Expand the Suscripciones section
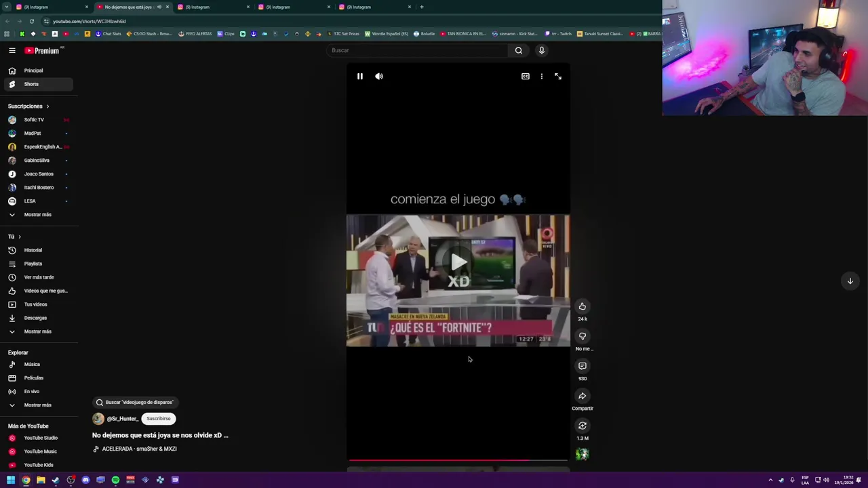Viewport: 868px width, 488px height. pyautogui.click(x=28, y=106)
